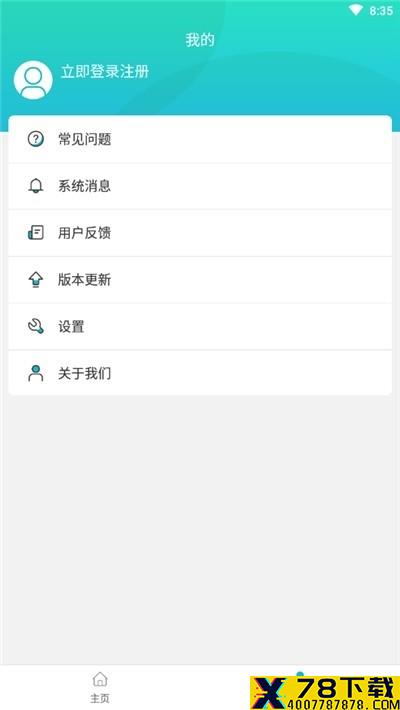400x710 pixels.
Task: Select the 用户反馈 list item
Action: click(x=200, y=233)
